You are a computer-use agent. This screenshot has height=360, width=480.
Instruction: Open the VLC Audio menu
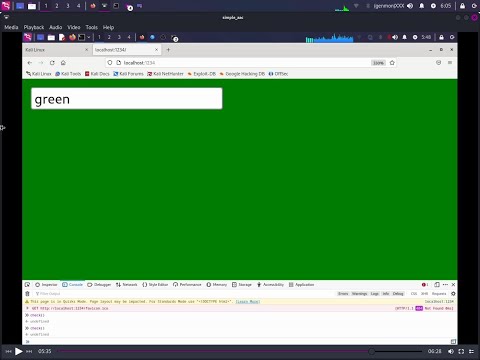56,27
